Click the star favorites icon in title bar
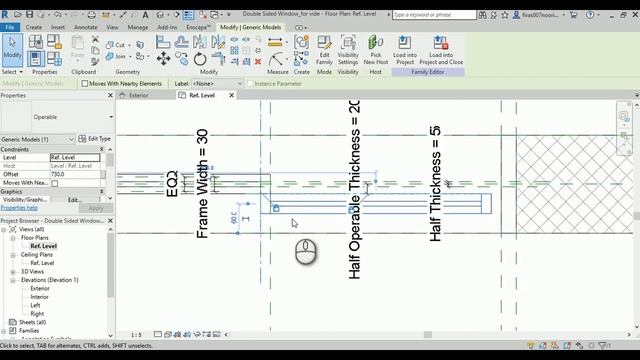 (x=505, y=15)
